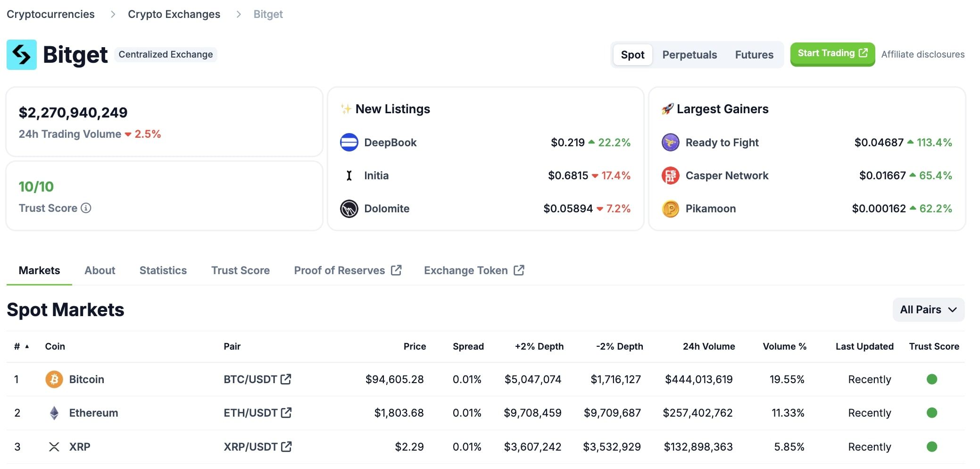This screenshot has width=980, height=469.
Task: Open the Pikamoon coin icon
Action: pyautogui.click(x=671, y=209)
